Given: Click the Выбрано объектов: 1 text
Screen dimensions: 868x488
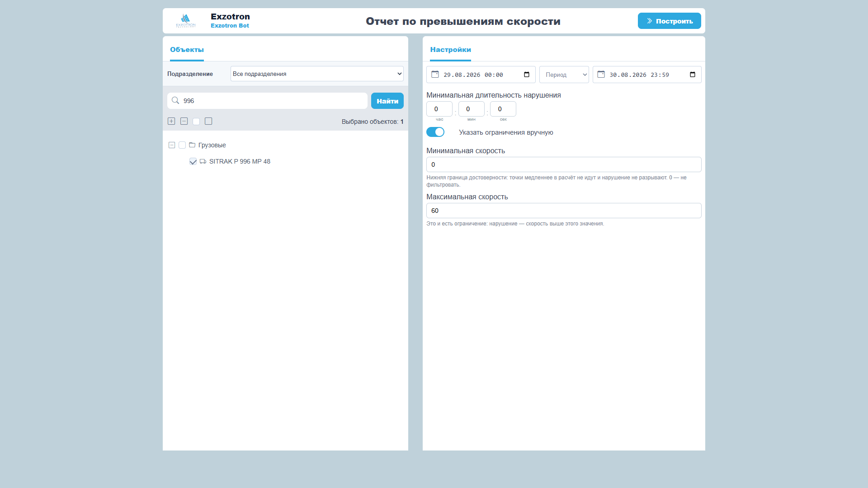Looking at the screenshot, I should [373, 122].
